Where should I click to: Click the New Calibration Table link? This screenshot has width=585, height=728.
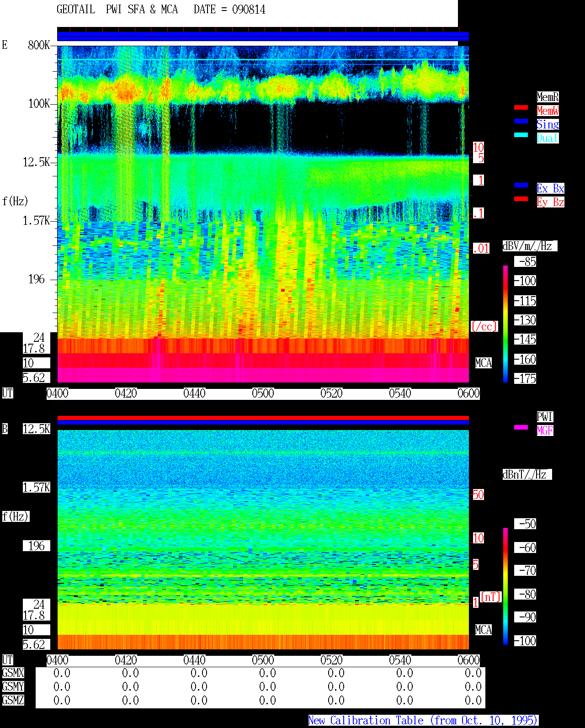point(423,721)
